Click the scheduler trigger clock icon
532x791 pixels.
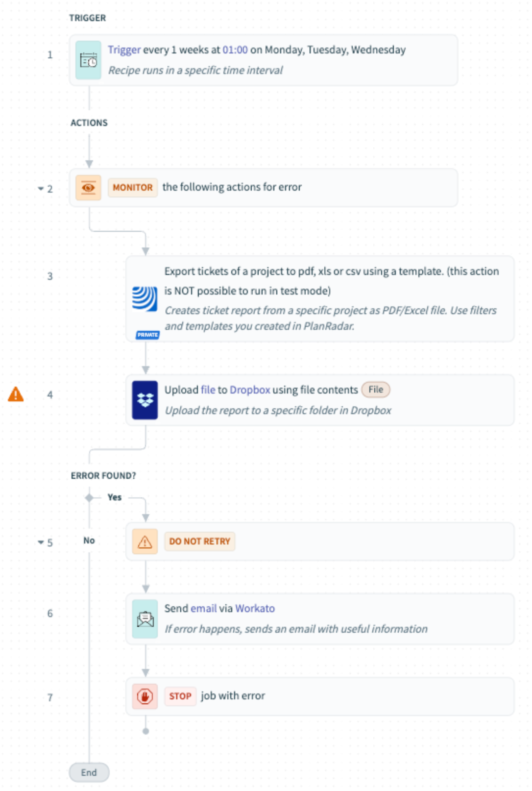88,60
